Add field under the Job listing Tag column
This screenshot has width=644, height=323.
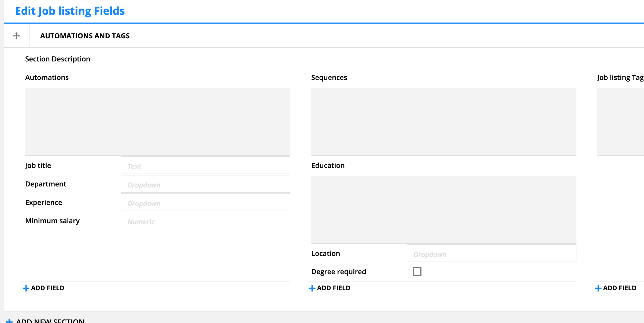pyautogui.click(x=616, y=288)
